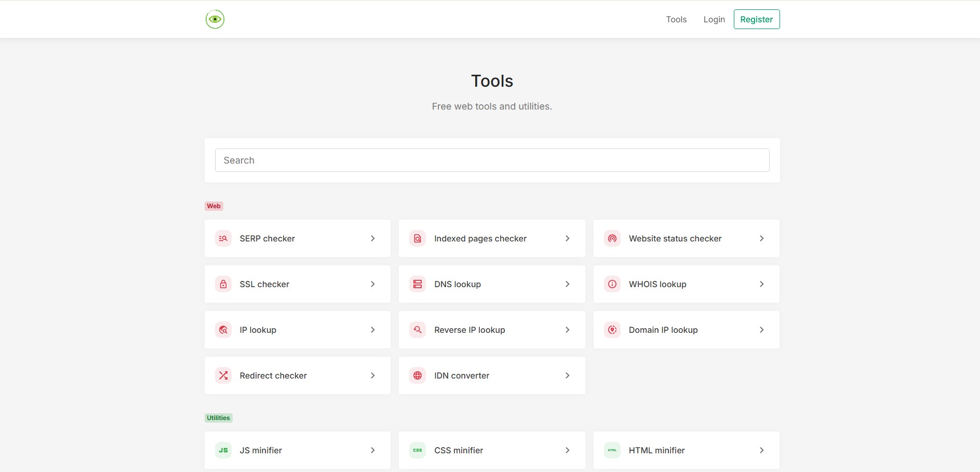Viewport: 980px width, 472px height.
Task: Focus the Search tools input field
Action: point(492,160)
